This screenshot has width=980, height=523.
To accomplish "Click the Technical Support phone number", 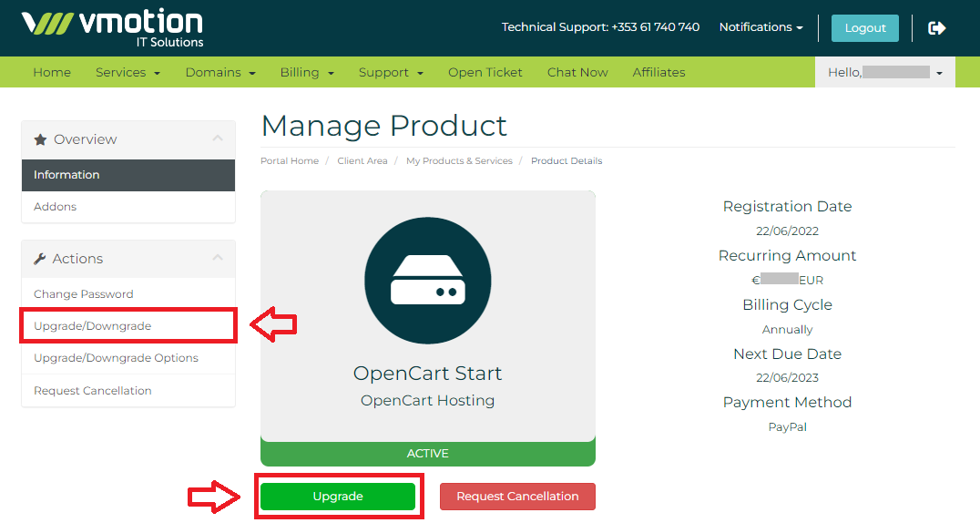I will (x=656, y=27).
